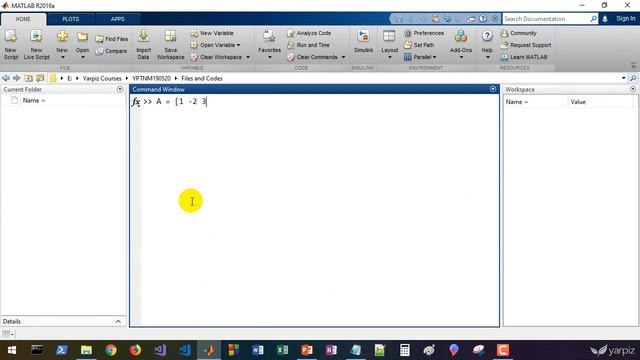Open Firefox from taskbar
Viewport: 640px width, 360px height.
(136, 350)
